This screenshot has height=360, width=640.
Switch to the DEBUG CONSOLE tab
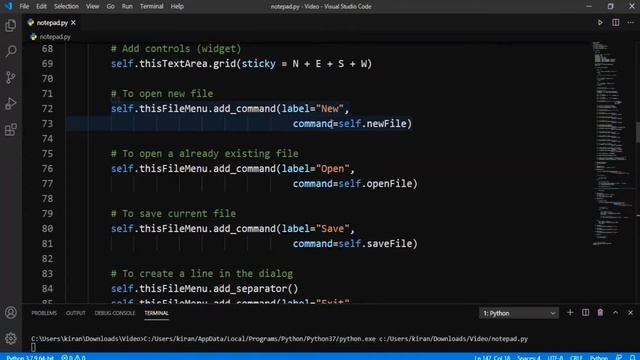[115, 313]
